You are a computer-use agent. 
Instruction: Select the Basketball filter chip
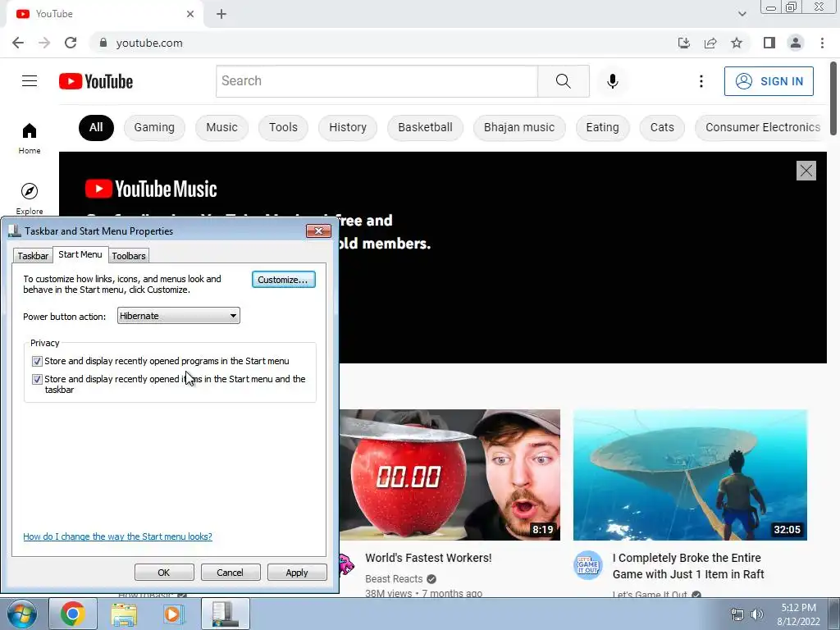click(426, 127)
